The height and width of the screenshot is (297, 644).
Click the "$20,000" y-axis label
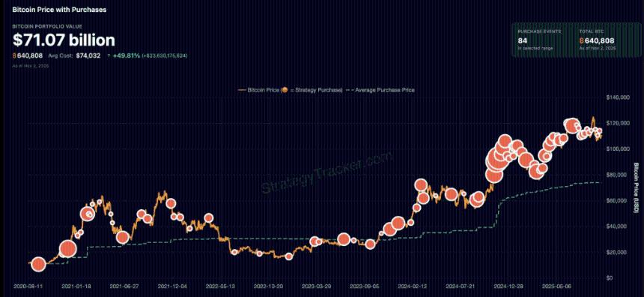point(617,252)
